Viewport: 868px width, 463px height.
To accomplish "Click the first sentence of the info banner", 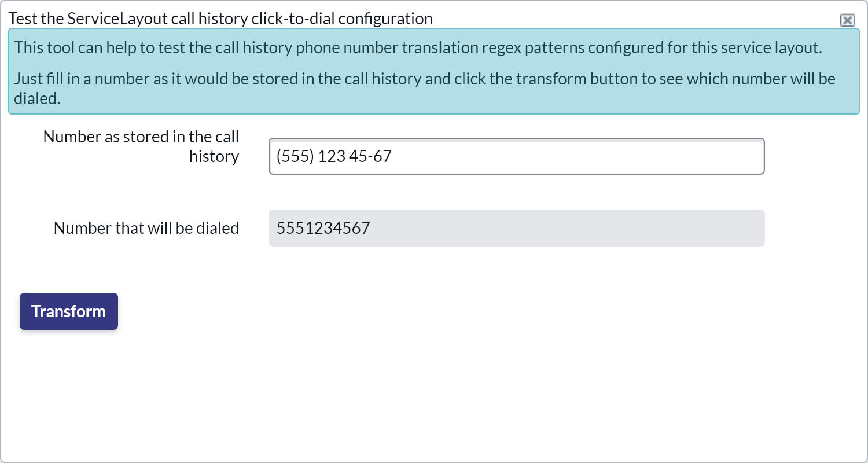I will (x=418, y=47).
